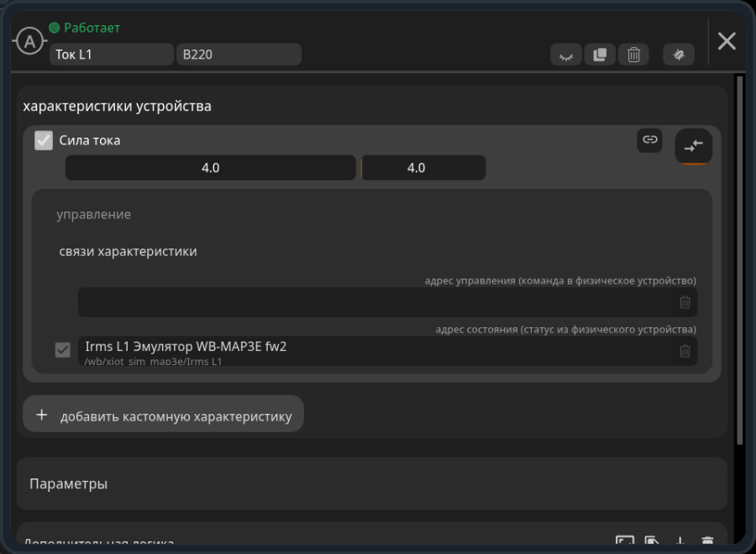Open debug mode with the bug icon

pyautogui.click(x=679, y=55)
